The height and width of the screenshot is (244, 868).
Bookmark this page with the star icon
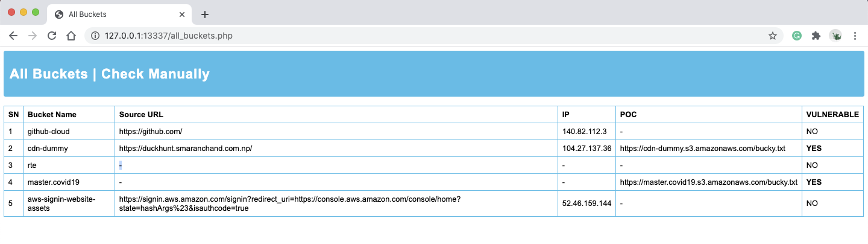[x=773, y=36]
